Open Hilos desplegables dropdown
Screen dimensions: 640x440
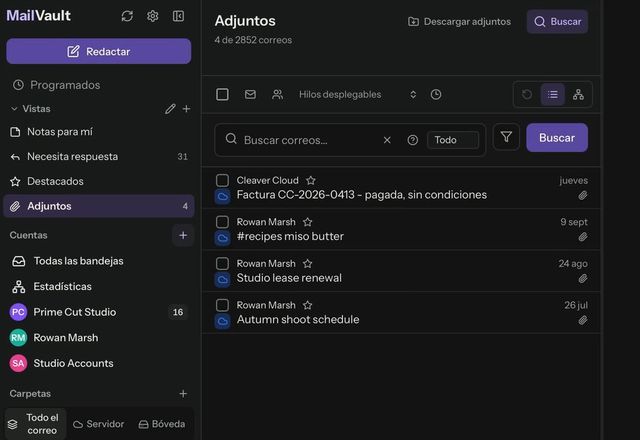click(358, 95)
